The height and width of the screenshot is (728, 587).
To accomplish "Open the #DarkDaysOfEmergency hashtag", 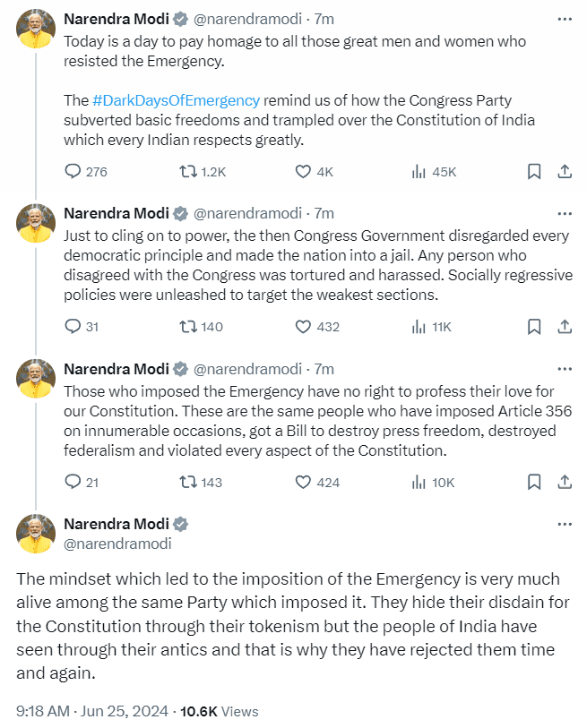I will click(176, 99).
